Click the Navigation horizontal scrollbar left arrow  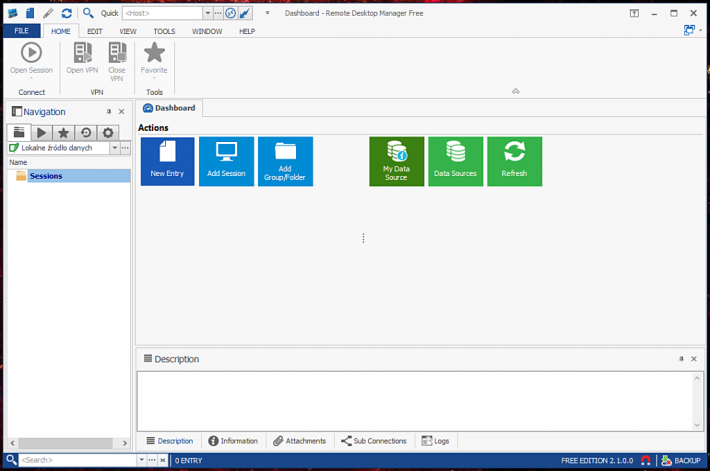coord(13,443)
